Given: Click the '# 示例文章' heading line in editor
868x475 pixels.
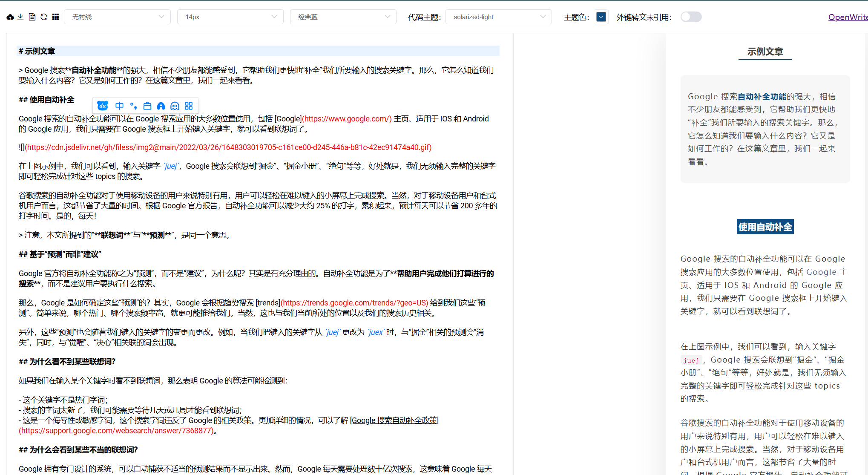Looking at the screenshot, I should (x=258, y=51).
